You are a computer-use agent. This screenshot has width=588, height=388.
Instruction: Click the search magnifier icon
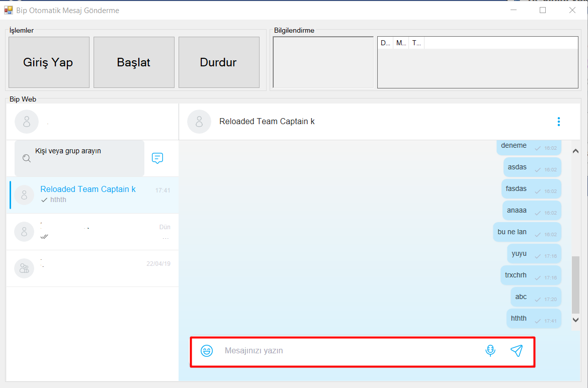click(x=26, y=158)
